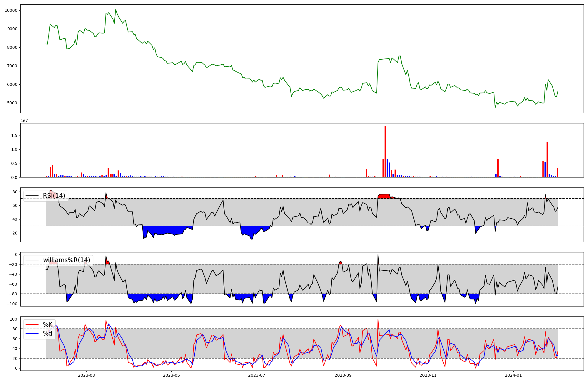Click the tallest red volume bar
Image resolution: width=588 pixels, height=382 pixels.
pos(385,151)
